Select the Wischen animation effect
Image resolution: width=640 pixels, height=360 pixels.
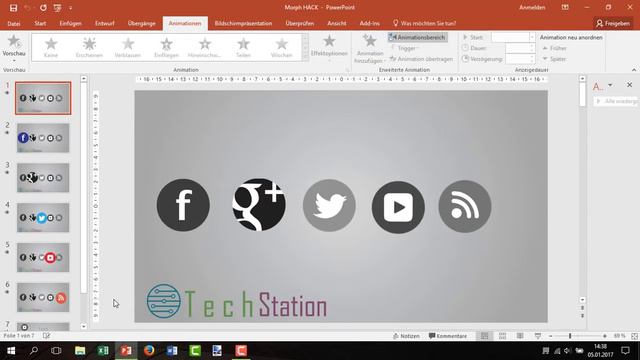[x=282, y=47]
